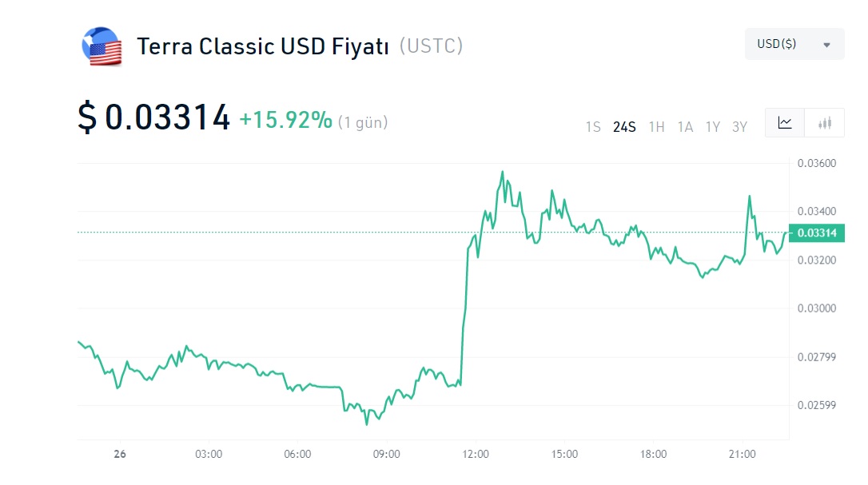868x485 pixels.
Task: Click the Terra Classic USD coin logo
Action: [x=102, y=46]
